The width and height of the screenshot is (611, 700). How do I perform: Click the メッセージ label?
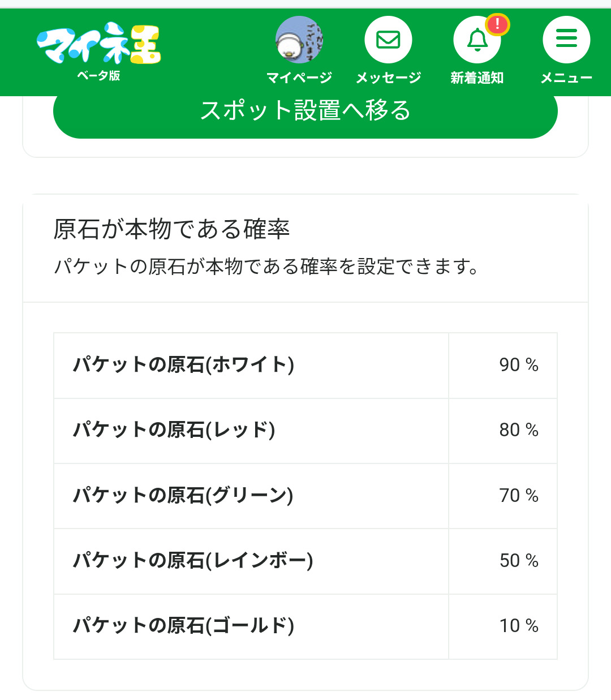tap(388, 78)
